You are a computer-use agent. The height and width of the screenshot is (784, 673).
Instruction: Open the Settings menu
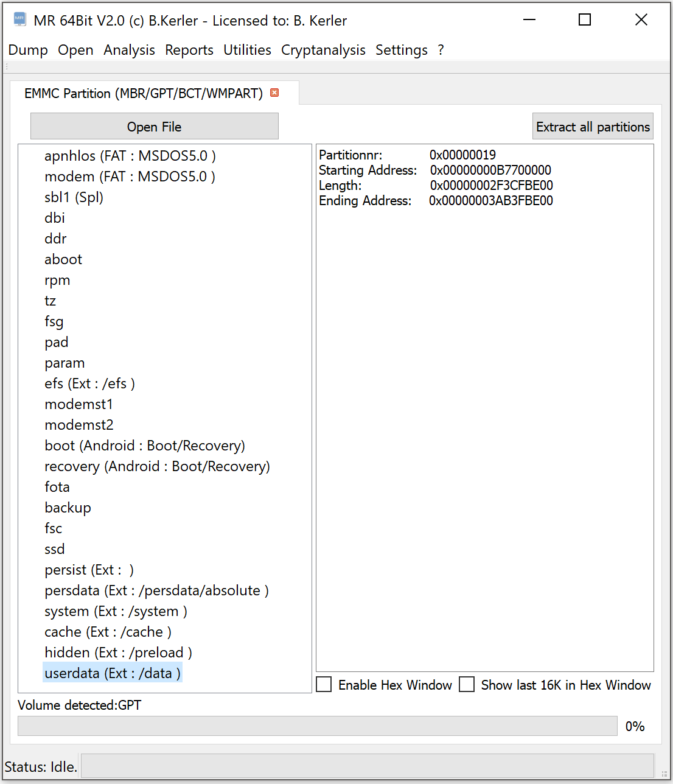coord(402,50)
